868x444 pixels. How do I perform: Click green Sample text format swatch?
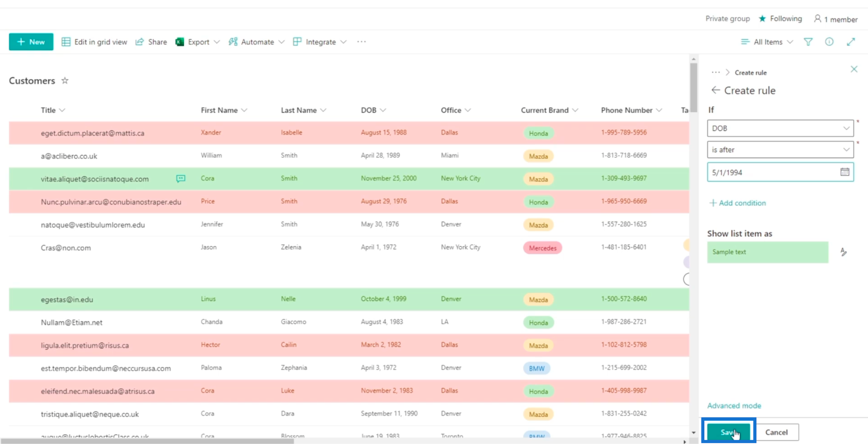tap(768, 252)
